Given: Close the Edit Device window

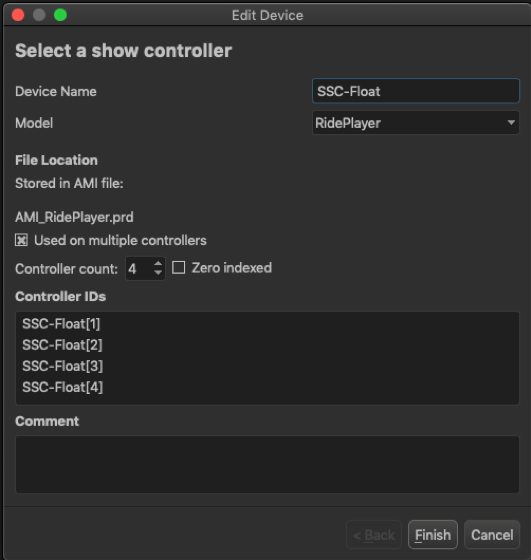Looking at the screenshot, I should 18,15.
